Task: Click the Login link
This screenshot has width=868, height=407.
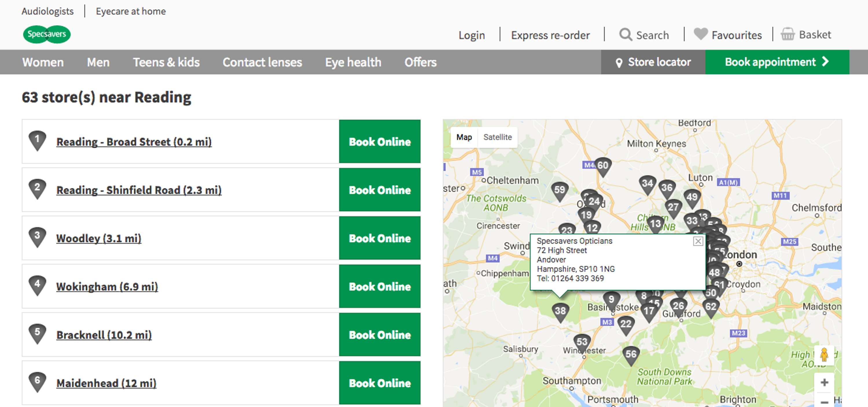Action: click(x=472, y=35)
